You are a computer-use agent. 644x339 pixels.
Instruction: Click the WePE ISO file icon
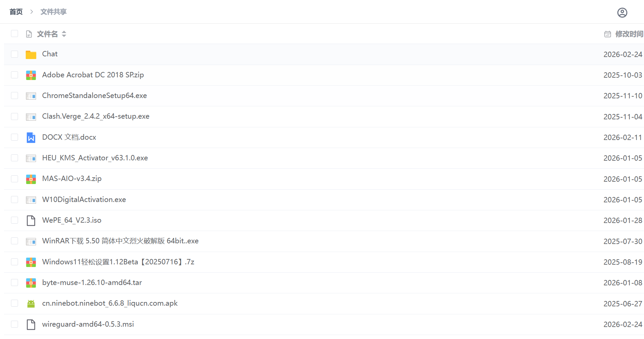31,220
